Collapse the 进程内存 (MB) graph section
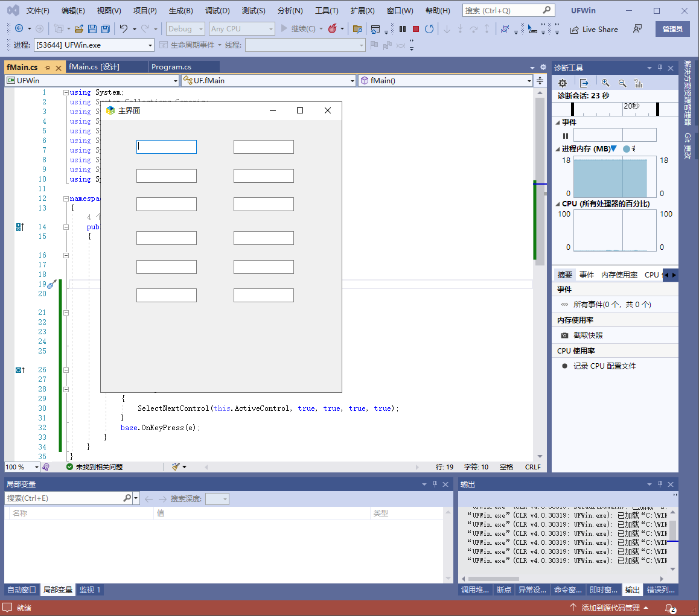 (x=558, y=149)
